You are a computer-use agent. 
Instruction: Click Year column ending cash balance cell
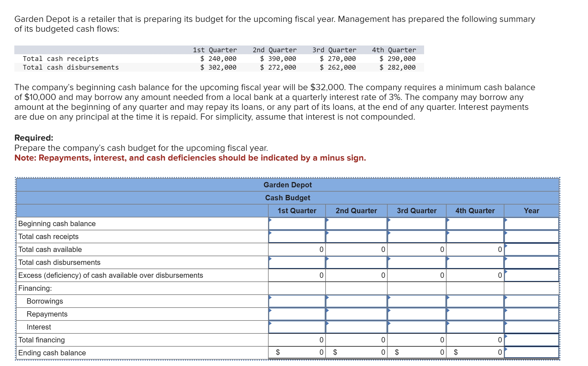[x=531, y=353]
